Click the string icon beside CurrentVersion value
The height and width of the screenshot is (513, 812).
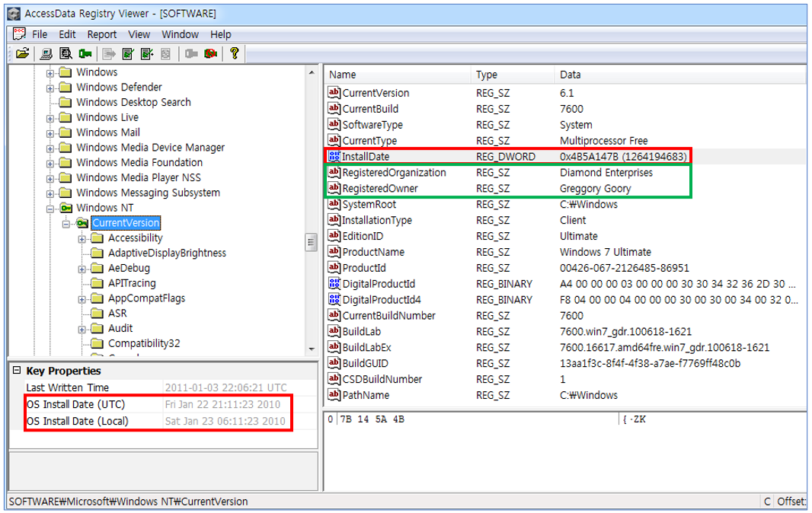point(334,93)
